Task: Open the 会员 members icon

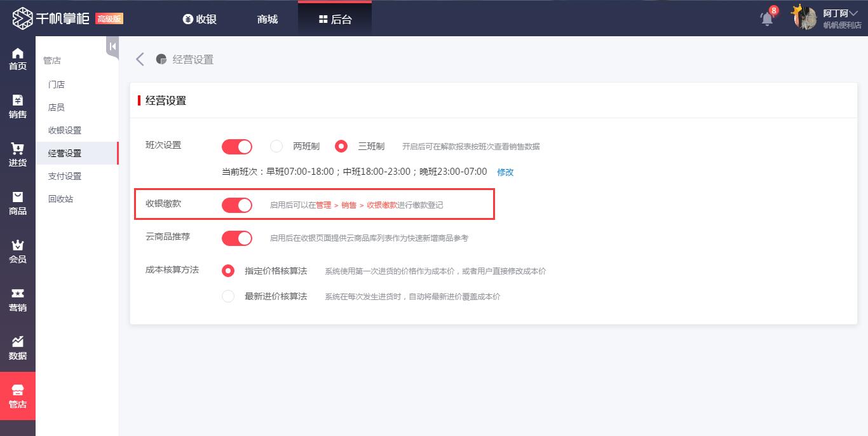Action: [17, 252]
